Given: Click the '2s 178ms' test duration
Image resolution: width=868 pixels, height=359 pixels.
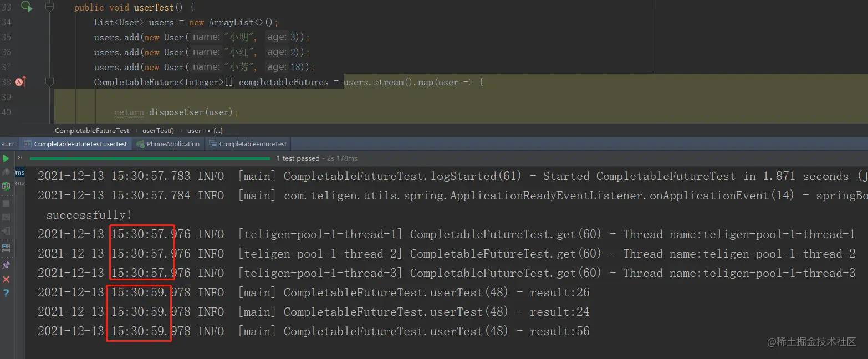Looking at the screenshot, I should (342, 158).
